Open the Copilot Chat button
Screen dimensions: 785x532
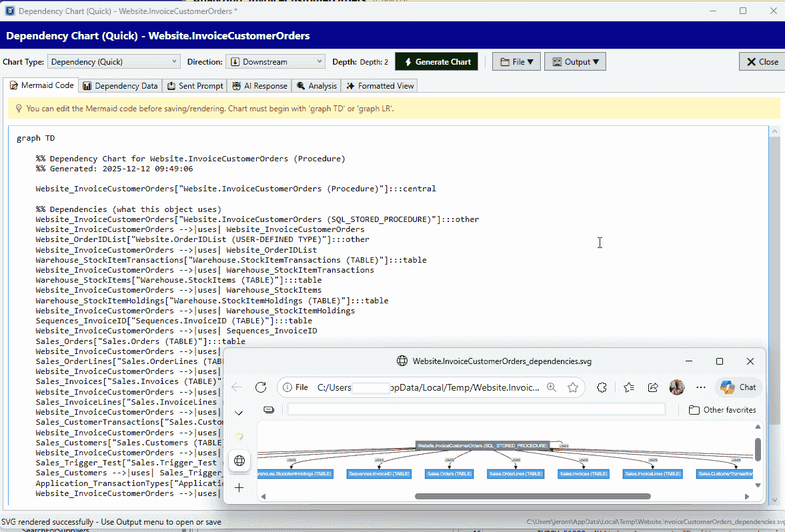coord(739,387)
